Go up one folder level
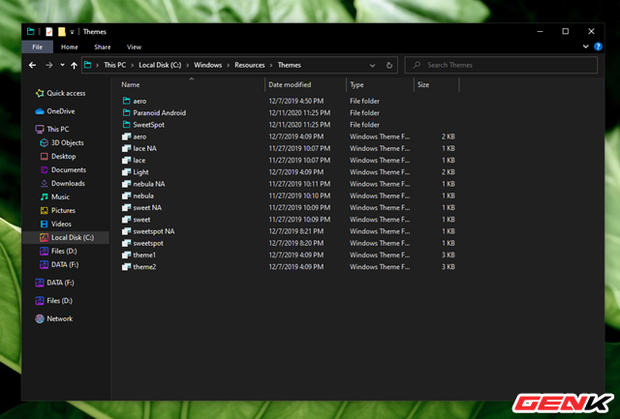Viewport: 620px width, 419px height. (x=73, y=65)
